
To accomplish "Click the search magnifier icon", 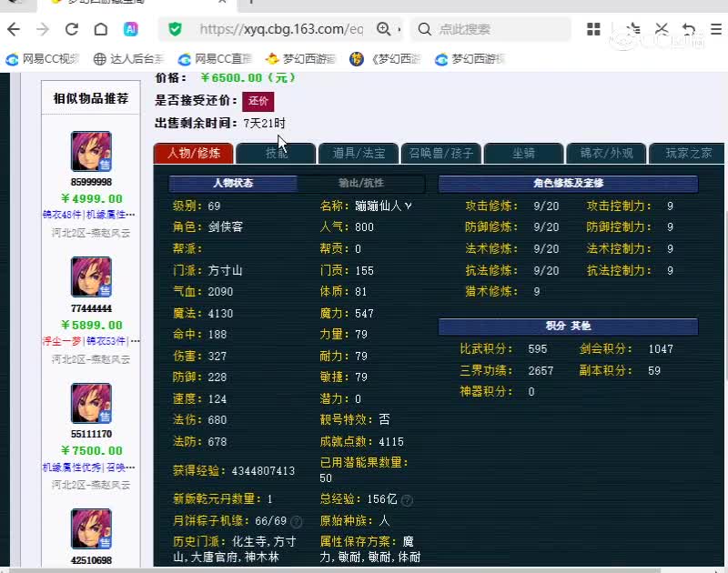I will 424,29.
